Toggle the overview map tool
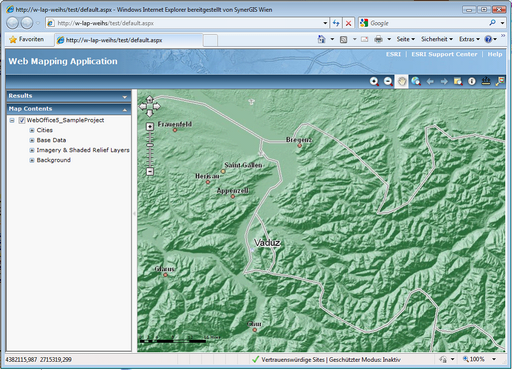 tap(500, 81)
